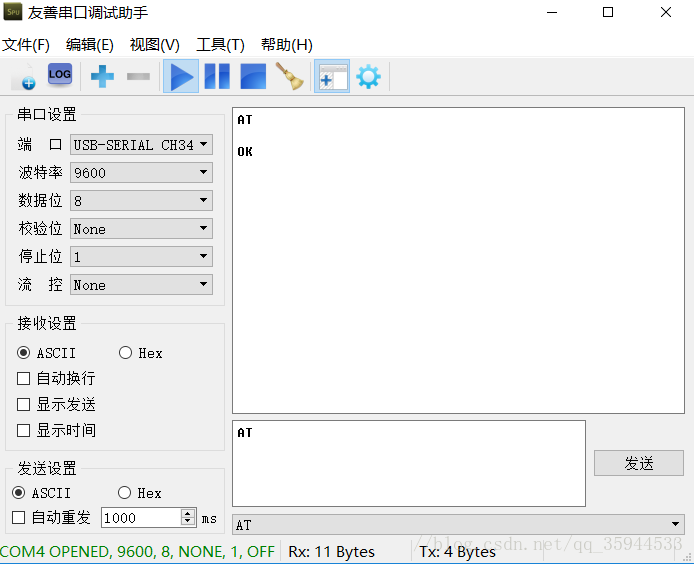Open the 流控 None dropdown

click(141, 285)
